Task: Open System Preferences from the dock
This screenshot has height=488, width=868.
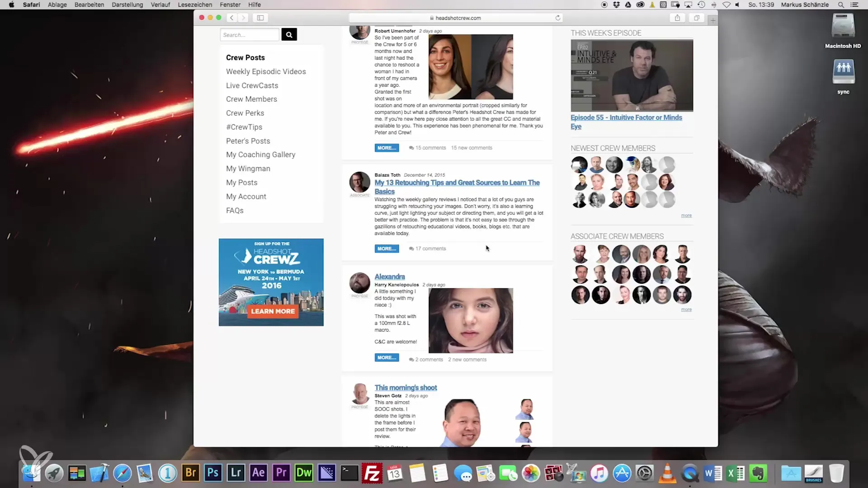Action: point(645,473)
